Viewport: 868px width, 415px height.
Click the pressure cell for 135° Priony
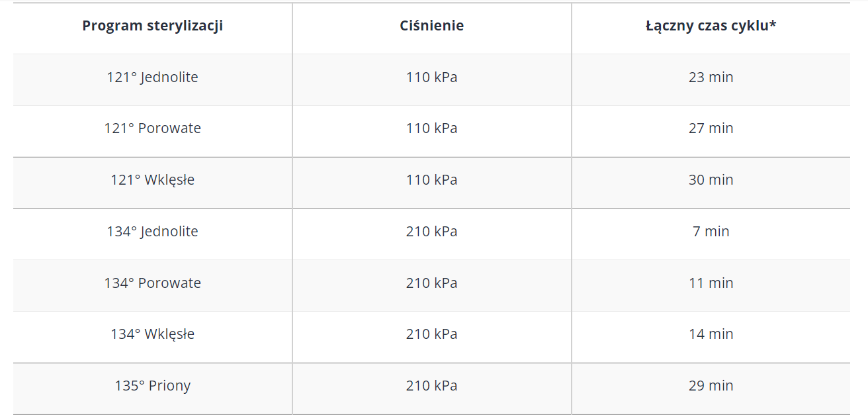tap(431, 386)
